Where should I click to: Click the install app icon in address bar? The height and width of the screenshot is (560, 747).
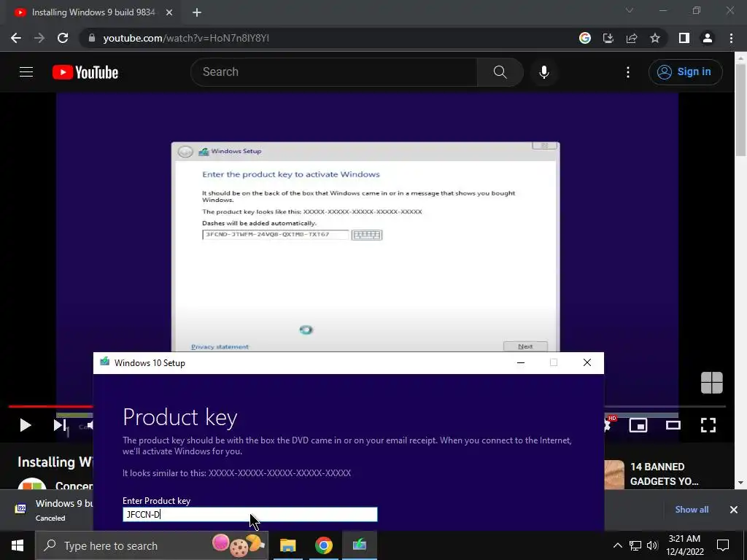click(608, 38)
